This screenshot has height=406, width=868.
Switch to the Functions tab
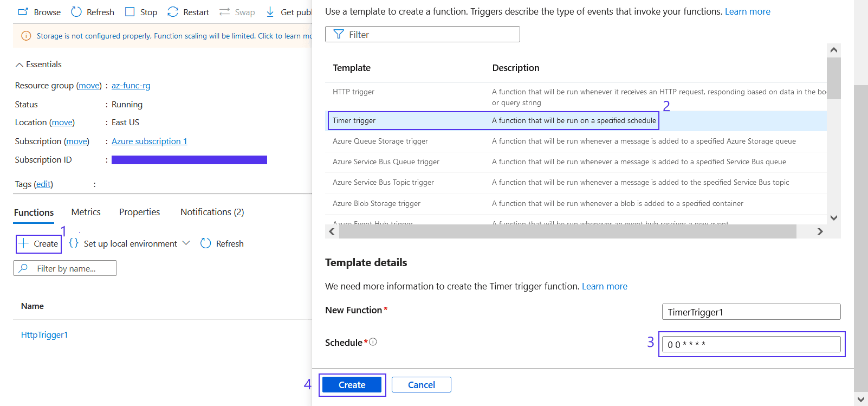tap(34, 212)
